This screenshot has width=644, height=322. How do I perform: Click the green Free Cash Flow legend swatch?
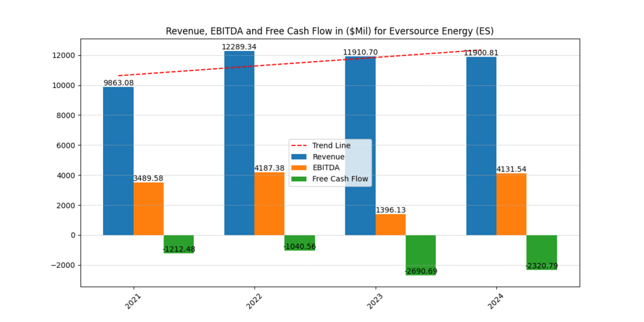click(x=299, y=179)
